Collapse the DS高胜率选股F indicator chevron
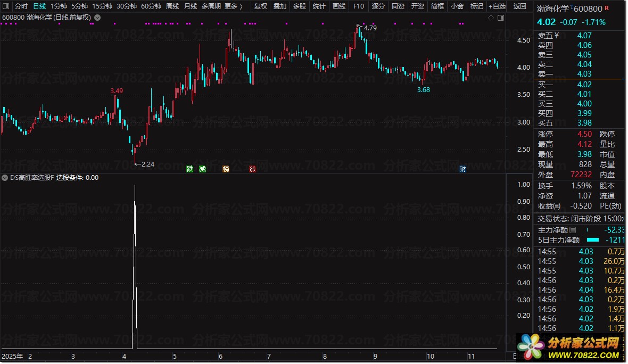Image resolution: width=628 pixels, height=364 pixels. [5, 177]
